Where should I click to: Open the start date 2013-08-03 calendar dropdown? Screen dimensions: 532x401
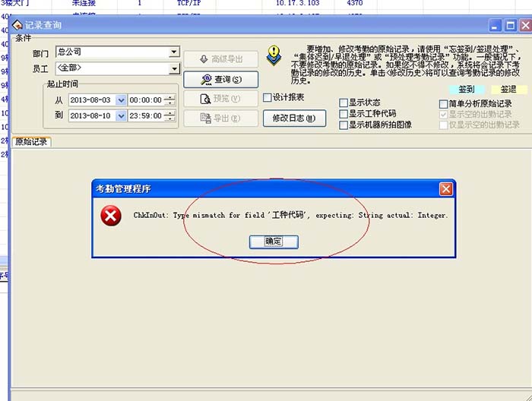pyautogui.click(x=121, y=100)
